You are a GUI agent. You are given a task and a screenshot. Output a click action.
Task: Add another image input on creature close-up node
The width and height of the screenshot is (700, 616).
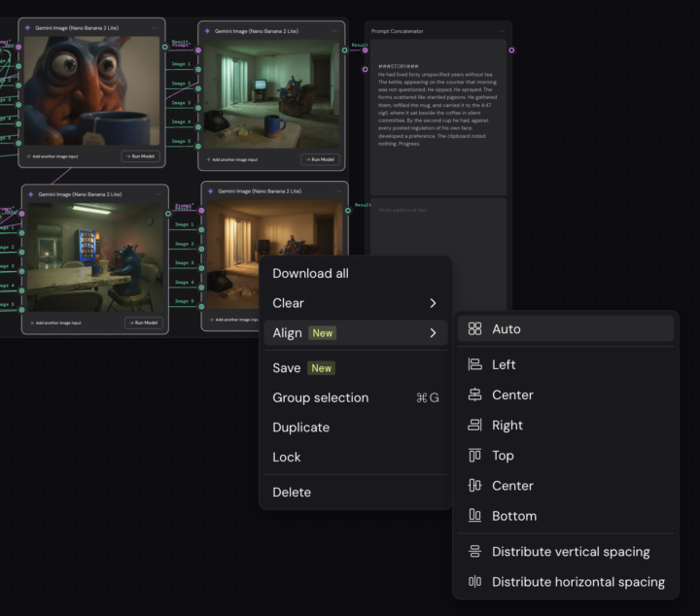coord(52,156)
